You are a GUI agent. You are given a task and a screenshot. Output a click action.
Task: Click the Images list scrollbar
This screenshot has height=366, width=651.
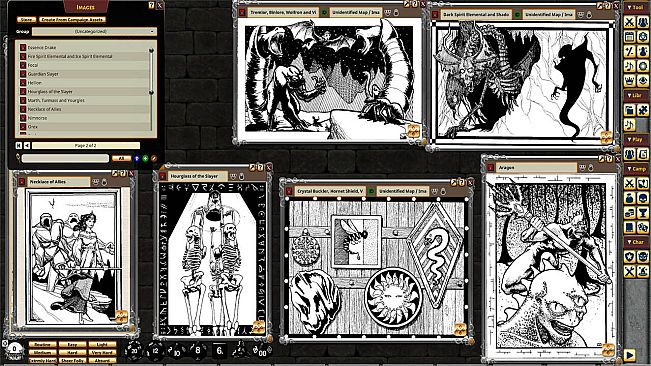click(152, 71)
